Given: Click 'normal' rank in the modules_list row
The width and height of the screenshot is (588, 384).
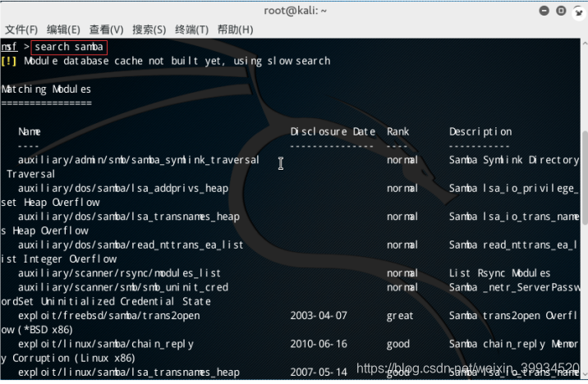Looking at the screenshot, I should pos(402,273).
